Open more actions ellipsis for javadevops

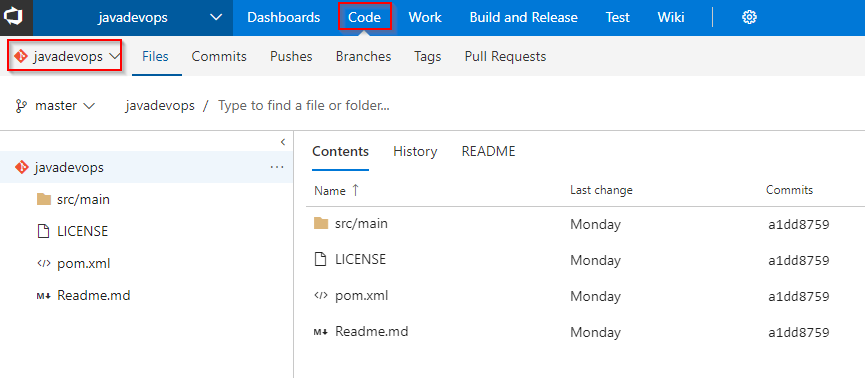(276, 167)
